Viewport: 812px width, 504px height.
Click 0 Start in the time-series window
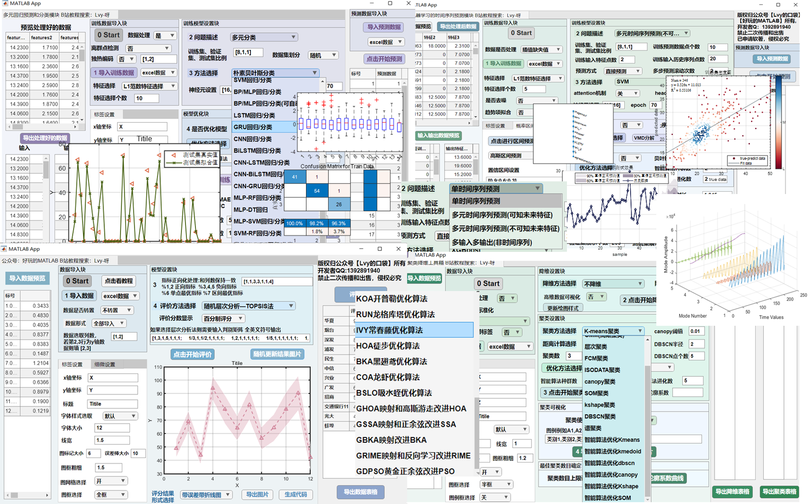[521, 33]
